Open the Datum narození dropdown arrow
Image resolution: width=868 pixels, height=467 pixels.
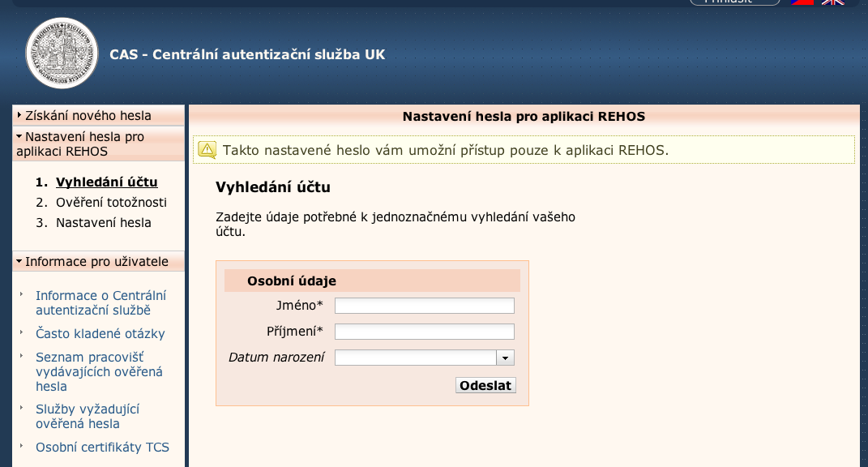point(505,358)
